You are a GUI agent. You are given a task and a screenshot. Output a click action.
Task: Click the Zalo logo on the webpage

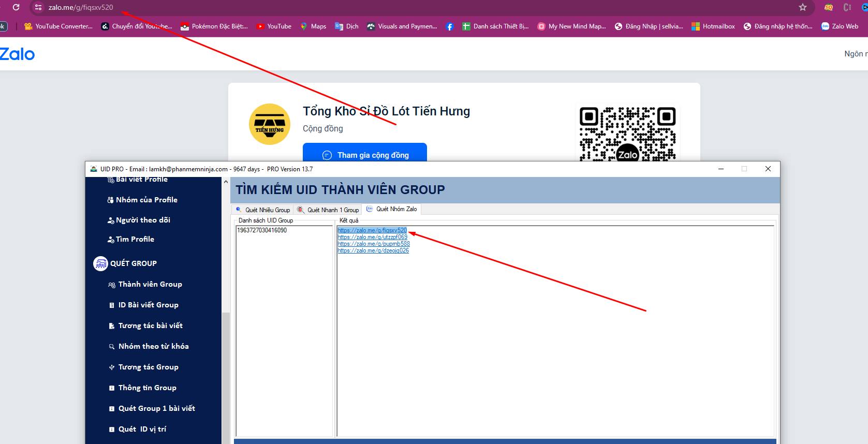[x=17, y=54]
